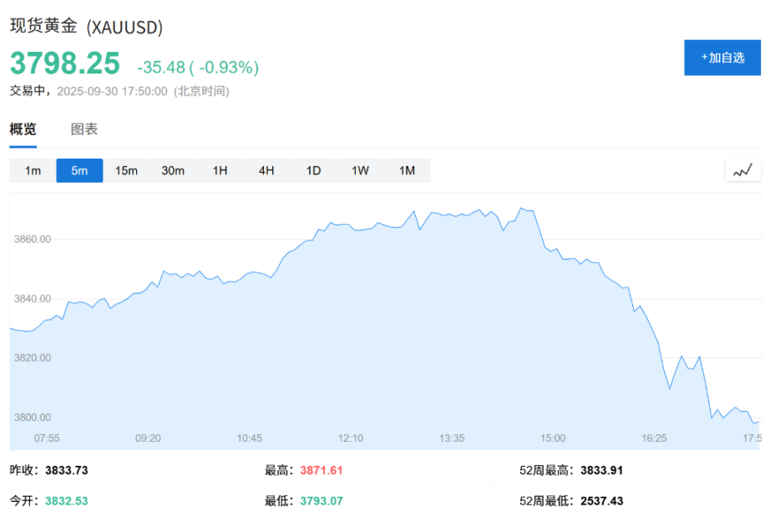
Task: Select the weekly 1W interval
Action: (359, 170)
